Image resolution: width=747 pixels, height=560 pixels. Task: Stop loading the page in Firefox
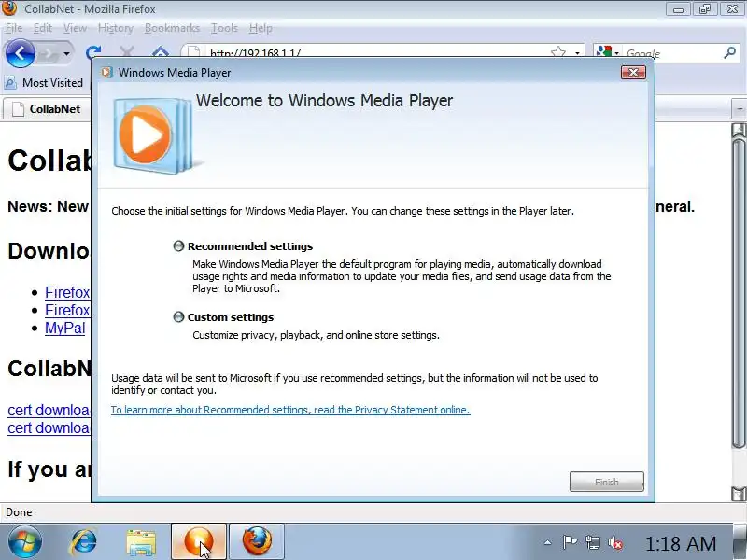pyautogui.click(x=127, y=52)
